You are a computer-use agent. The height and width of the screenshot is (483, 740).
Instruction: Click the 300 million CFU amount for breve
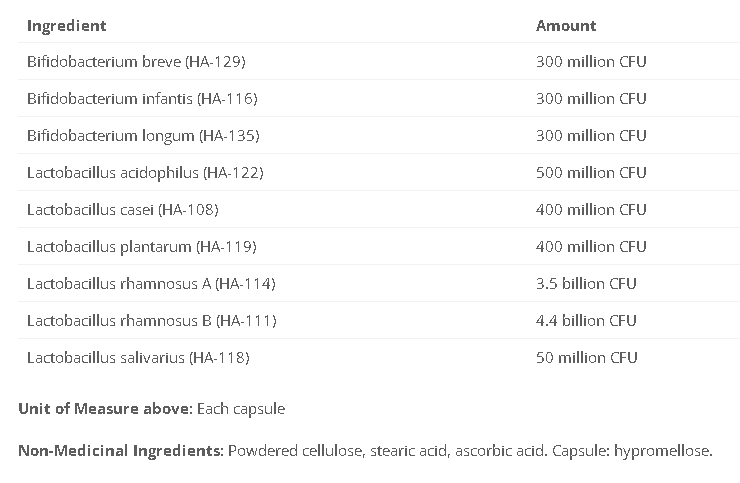tap(591, 61)
